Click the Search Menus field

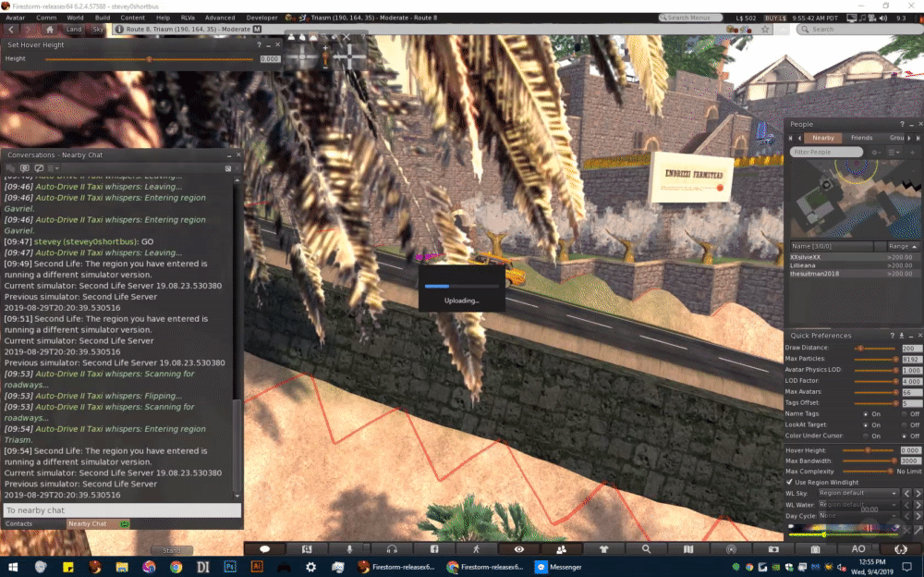(x=690, y=18)
